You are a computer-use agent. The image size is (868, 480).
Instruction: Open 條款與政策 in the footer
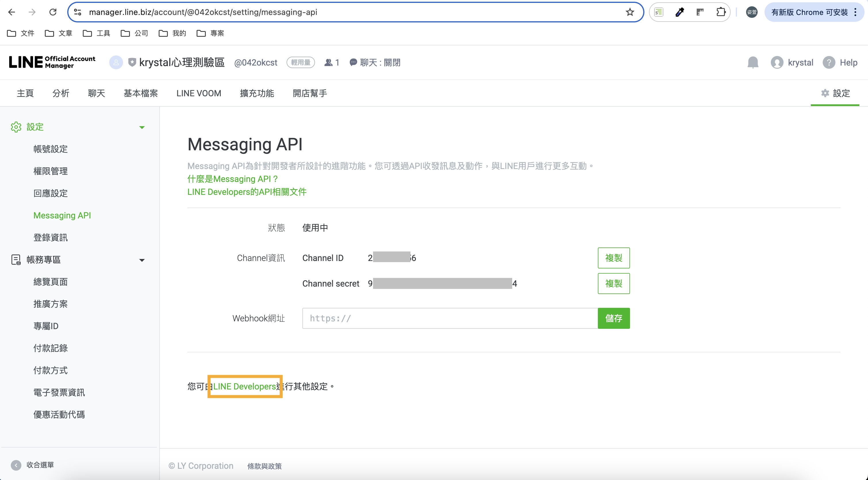point(264,466)
